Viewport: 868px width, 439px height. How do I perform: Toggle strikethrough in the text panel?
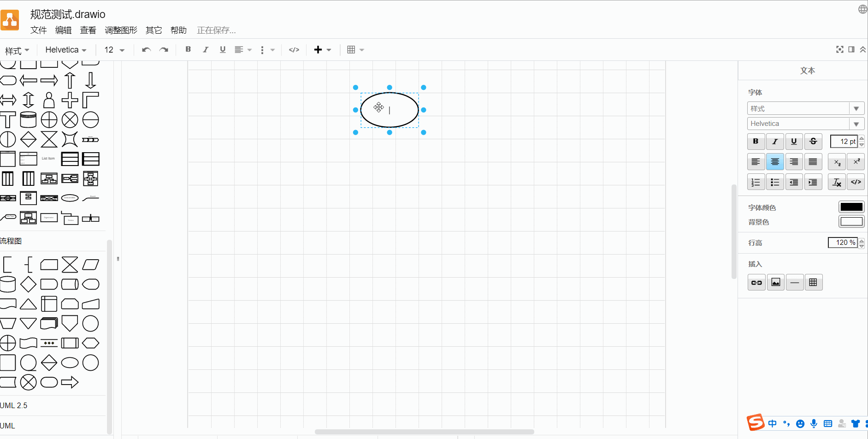[813, 142]
